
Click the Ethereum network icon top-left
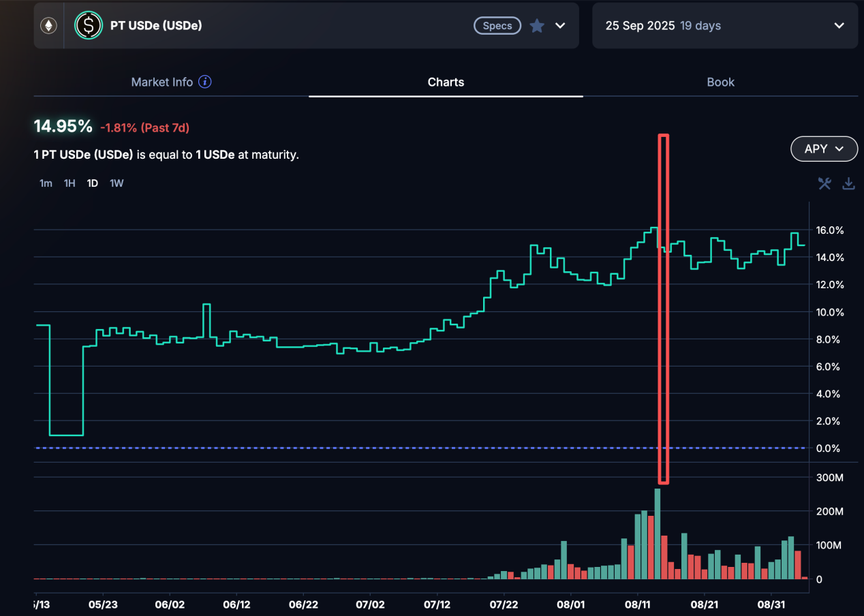pos(48,25)
